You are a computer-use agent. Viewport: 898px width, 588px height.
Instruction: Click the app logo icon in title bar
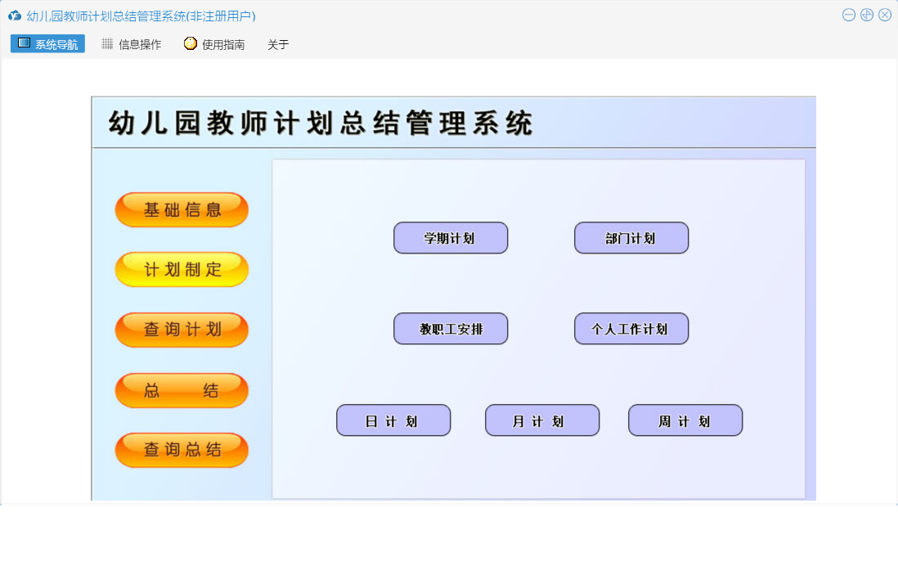[15, 16]
